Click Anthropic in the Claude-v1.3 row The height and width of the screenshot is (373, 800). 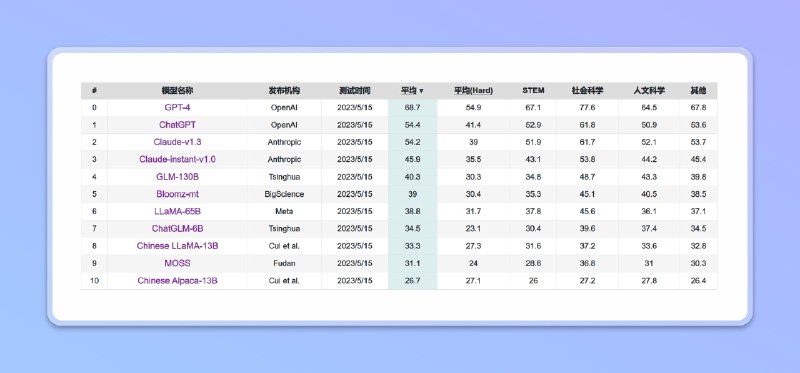284,142
